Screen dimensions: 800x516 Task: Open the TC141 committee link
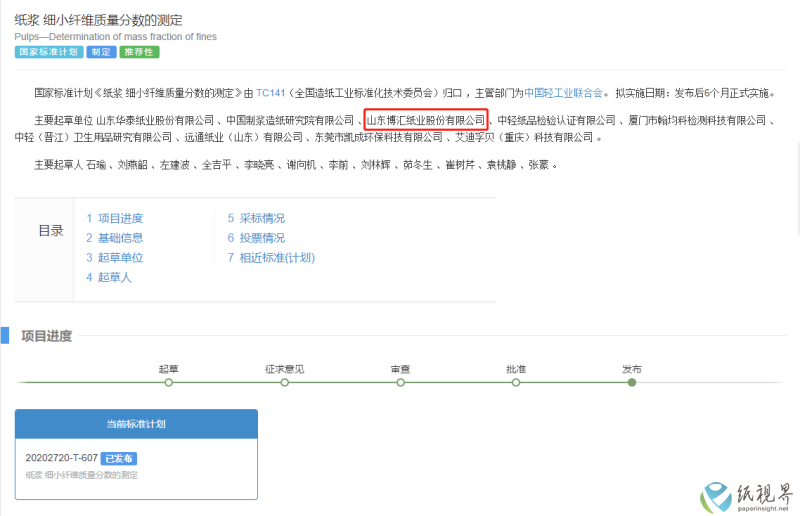(x=270, y=93)
